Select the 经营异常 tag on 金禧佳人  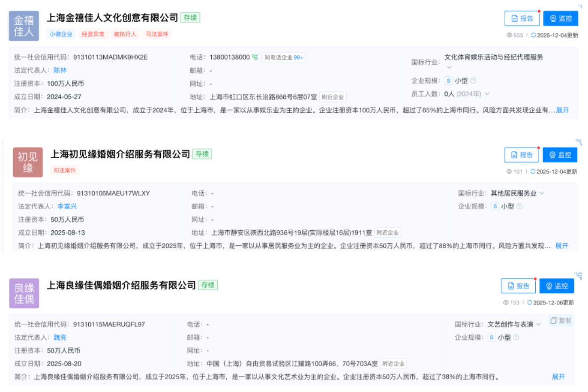93,34
